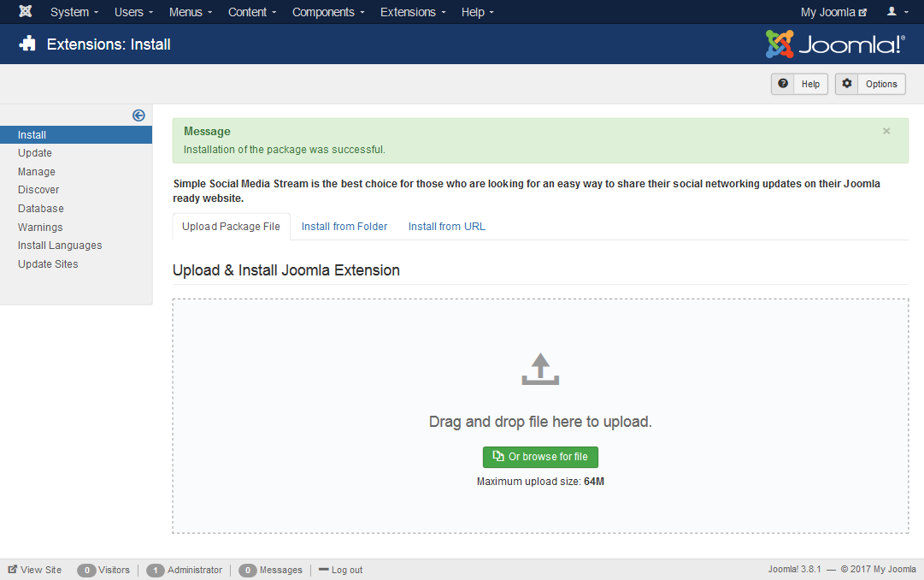The image size is (924, 580).
Task: Dismiss the success message with the x
Action: 886,131
